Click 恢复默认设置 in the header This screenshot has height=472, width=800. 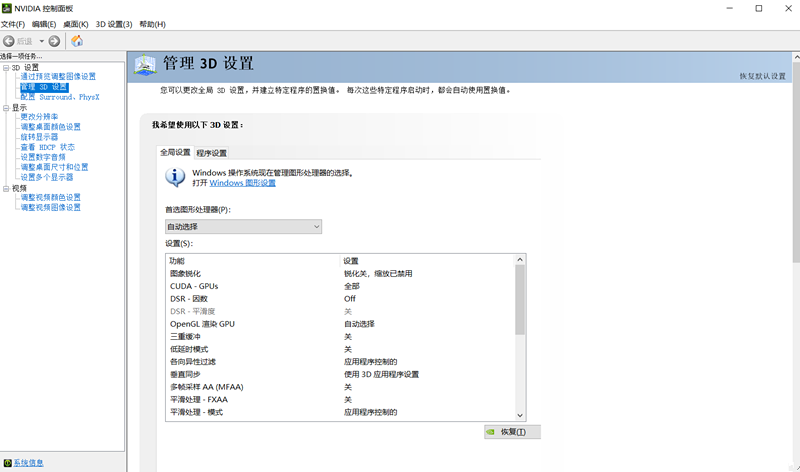(763, 76)
